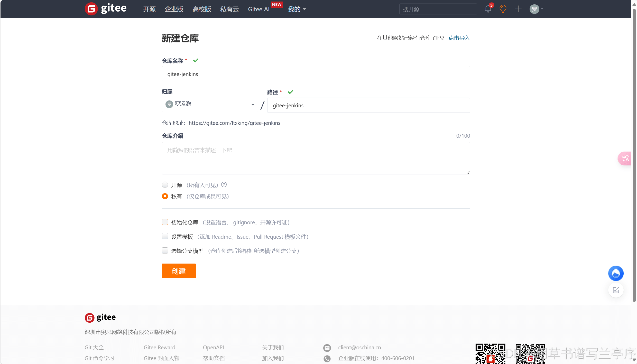
Task: Open the notifications bell icon
Action: (x=488, y=9)
